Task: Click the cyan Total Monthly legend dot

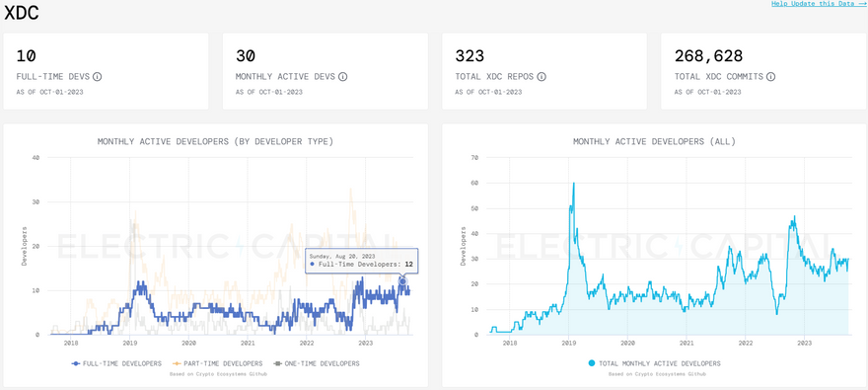Action: [592, 363]
